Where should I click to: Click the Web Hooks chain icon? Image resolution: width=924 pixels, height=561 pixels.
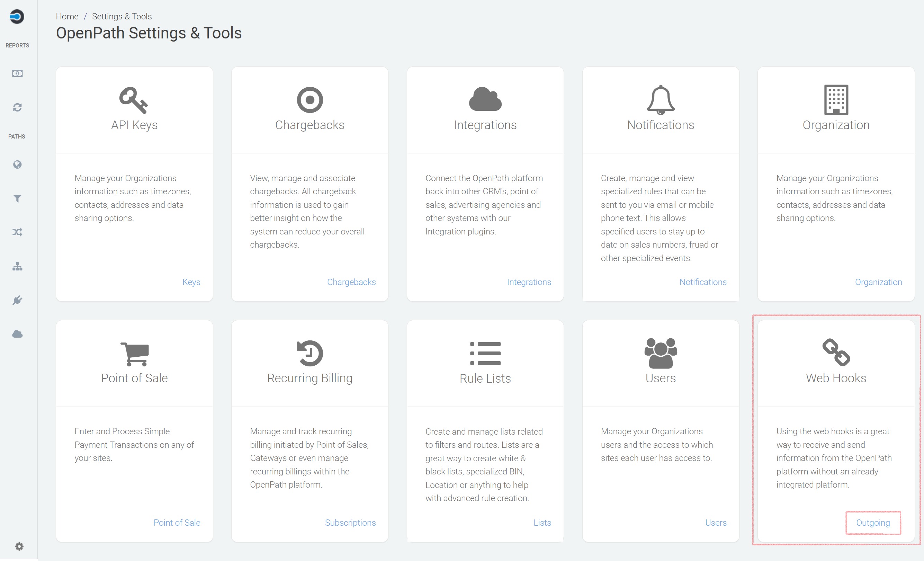pos(836,352)
